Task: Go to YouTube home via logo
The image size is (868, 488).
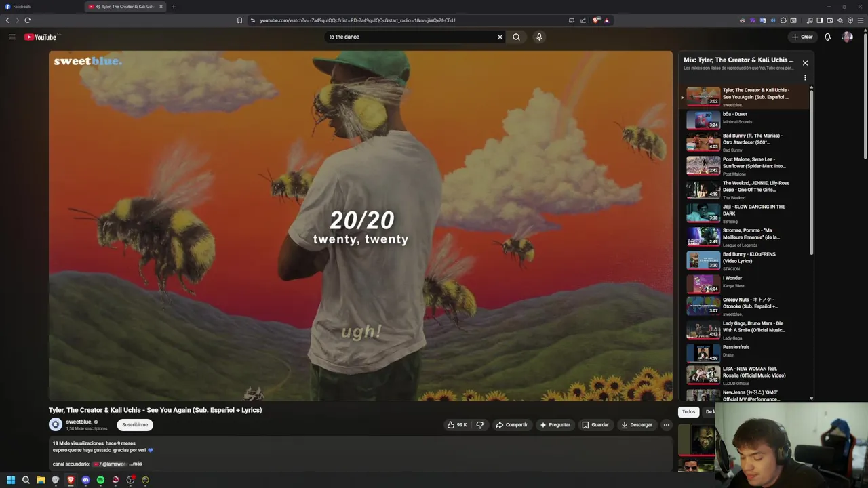Action: (41, 37)
